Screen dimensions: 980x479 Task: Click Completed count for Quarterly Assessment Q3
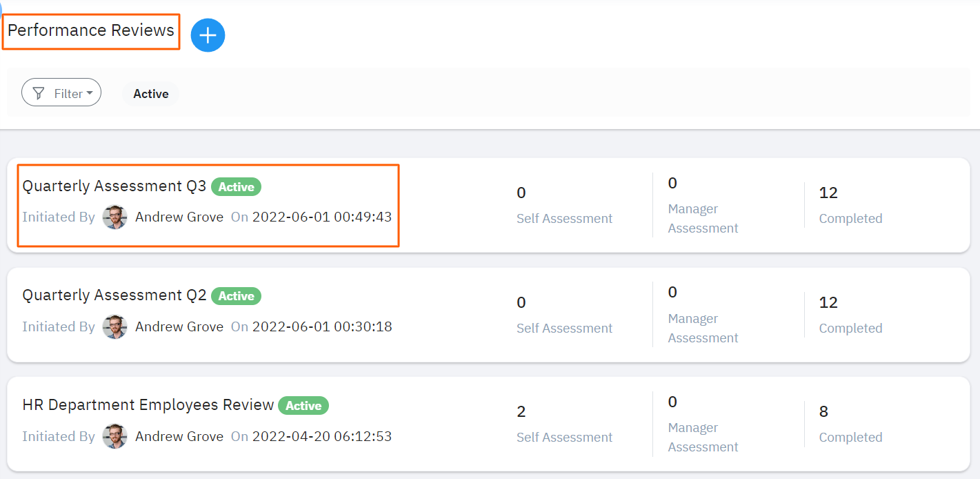[828, 193]
